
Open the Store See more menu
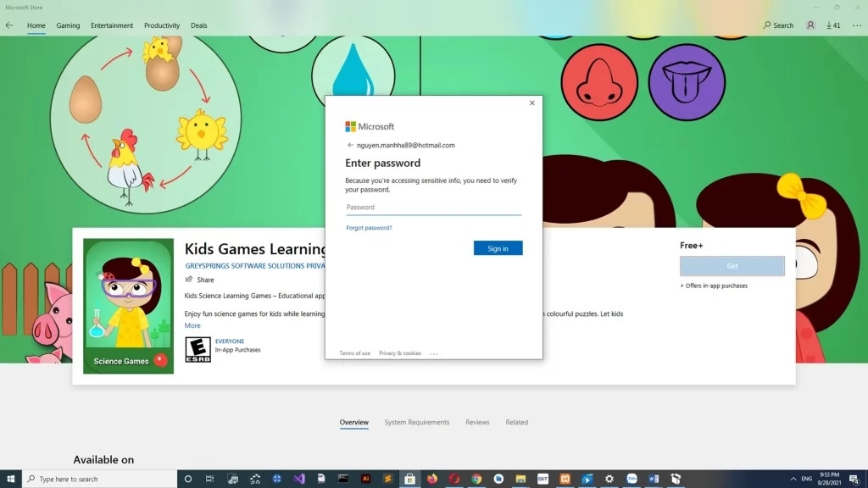point(857,25)
